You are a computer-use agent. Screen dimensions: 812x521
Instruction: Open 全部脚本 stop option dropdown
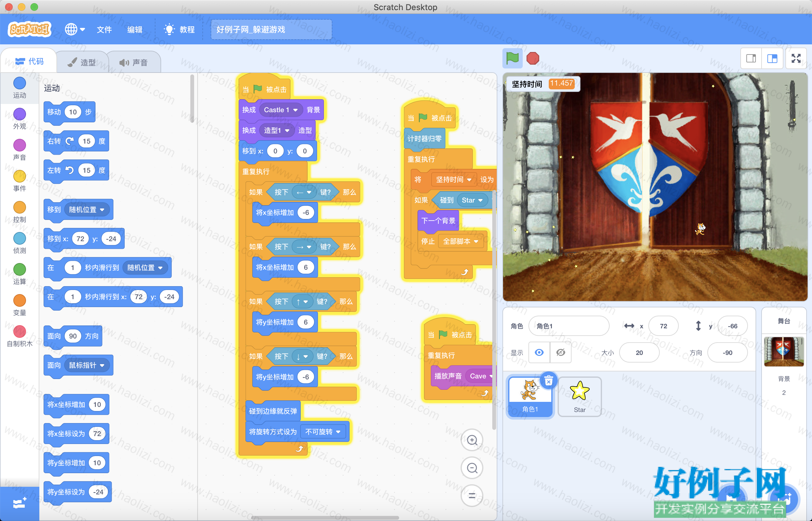tap(461, 241)
